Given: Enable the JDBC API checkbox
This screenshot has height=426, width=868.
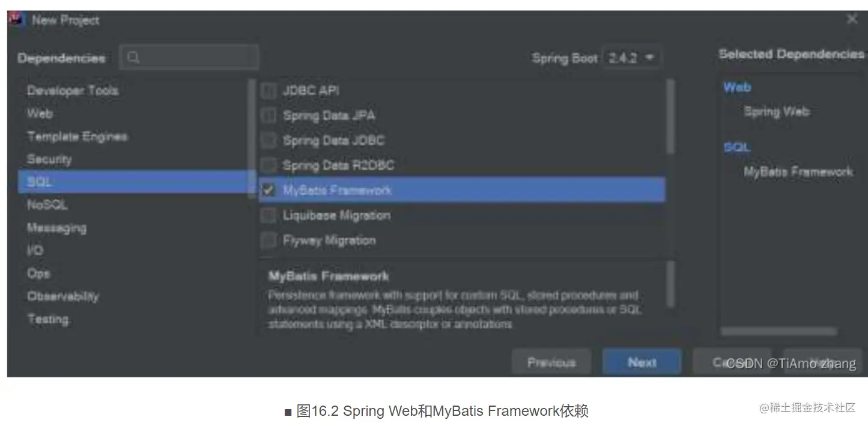Looking at the screenshot, I should pos(269,91).
